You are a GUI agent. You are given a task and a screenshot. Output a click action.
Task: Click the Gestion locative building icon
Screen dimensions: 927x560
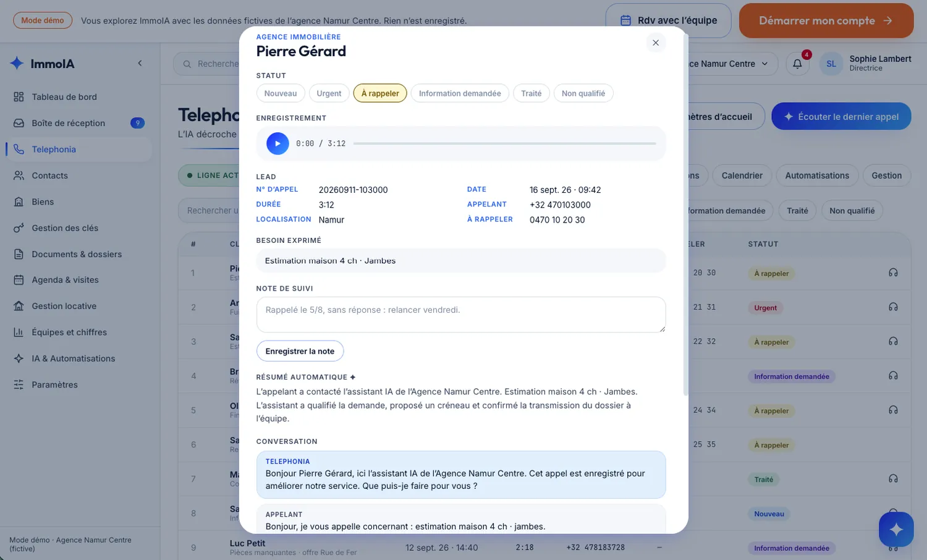[x=19, y=306]
